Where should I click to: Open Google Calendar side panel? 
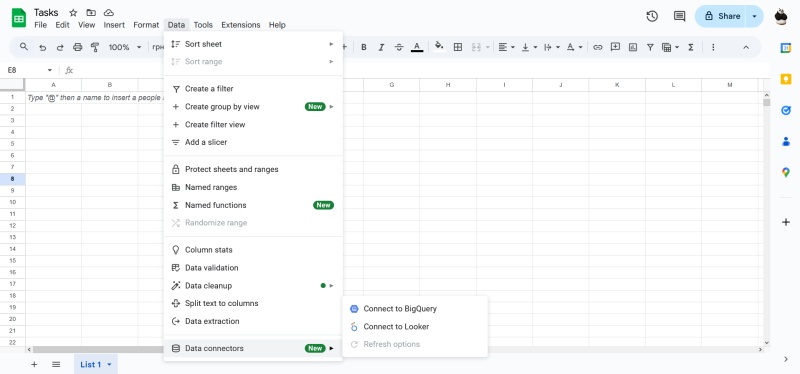point(786,48)
